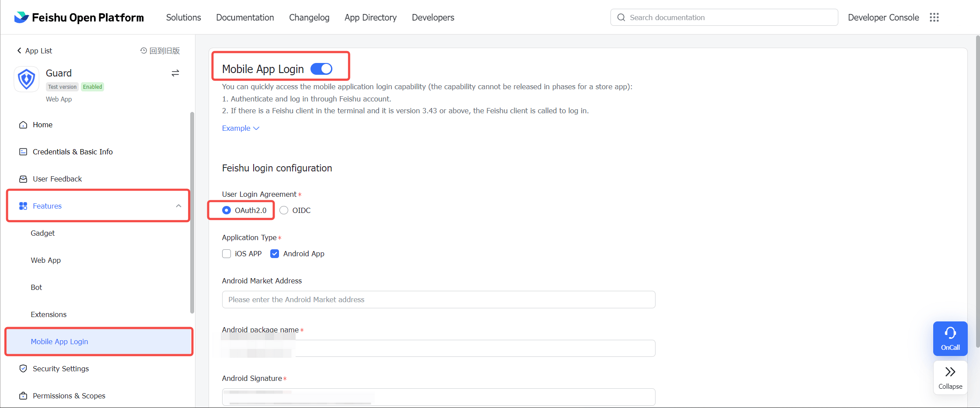Open the Changelog menu item

(309, 17)
